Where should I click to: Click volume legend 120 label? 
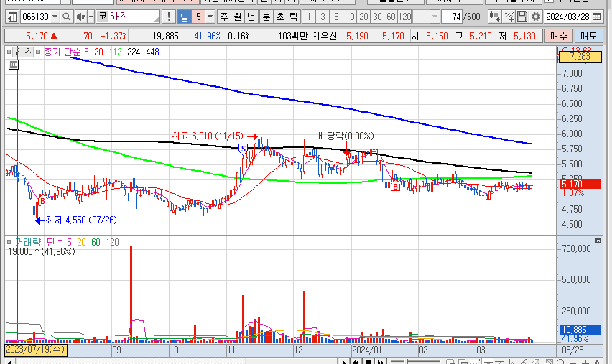pyautogui.click(x=112, y=242)
